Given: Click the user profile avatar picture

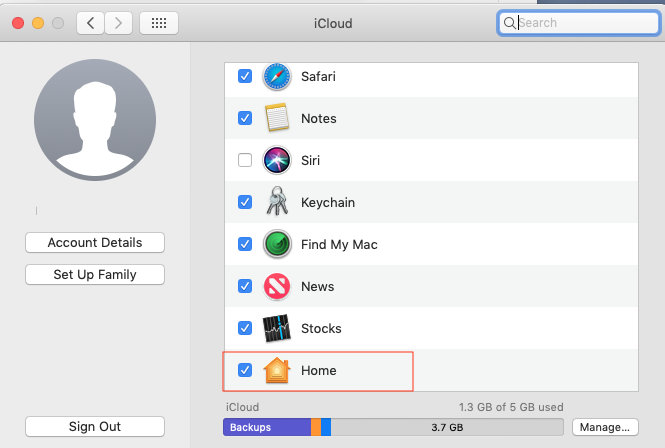Looking at the screenshot, I should point(95,120).
